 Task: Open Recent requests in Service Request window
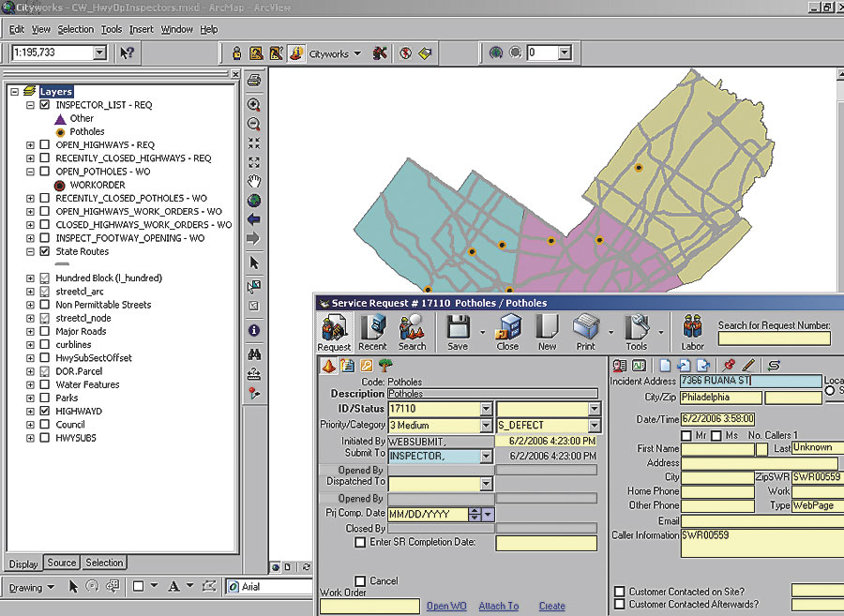tap(372, 334)
